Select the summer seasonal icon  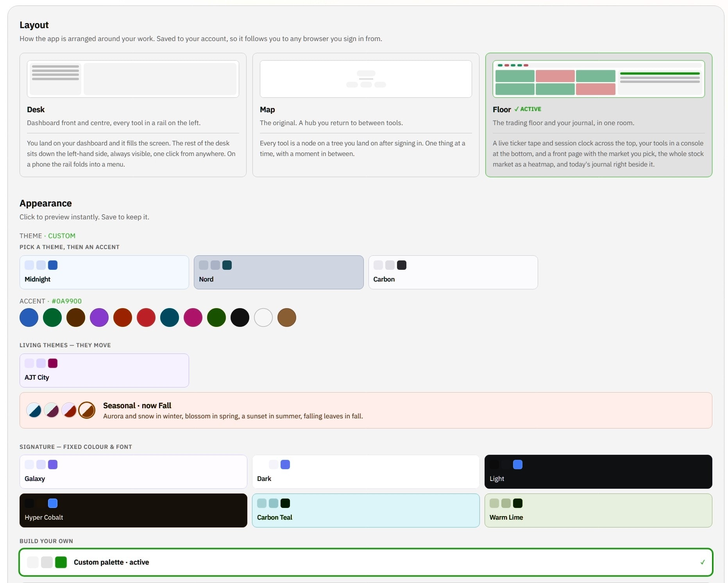(x=69, y=410)
